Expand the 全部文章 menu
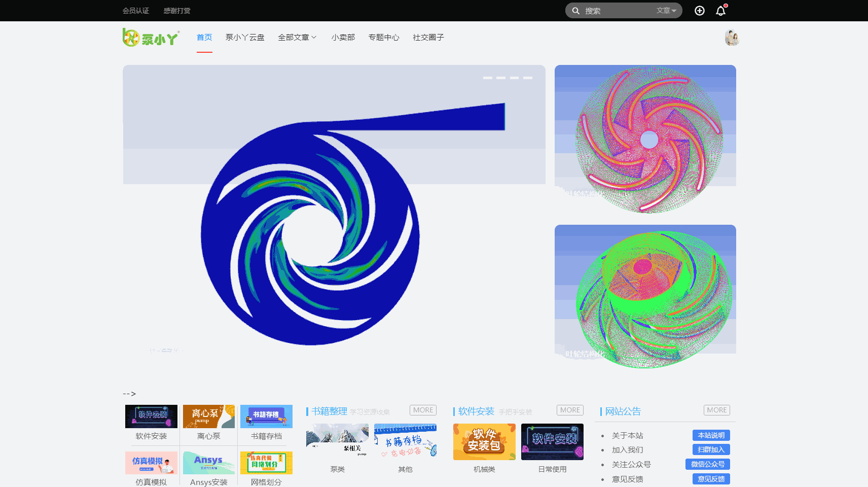 297,38
